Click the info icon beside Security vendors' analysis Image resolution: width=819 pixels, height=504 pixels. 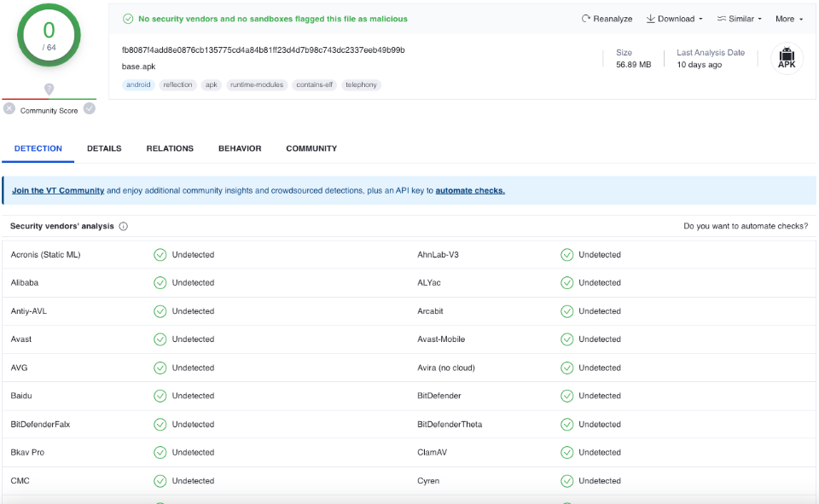tap(123, 226)
